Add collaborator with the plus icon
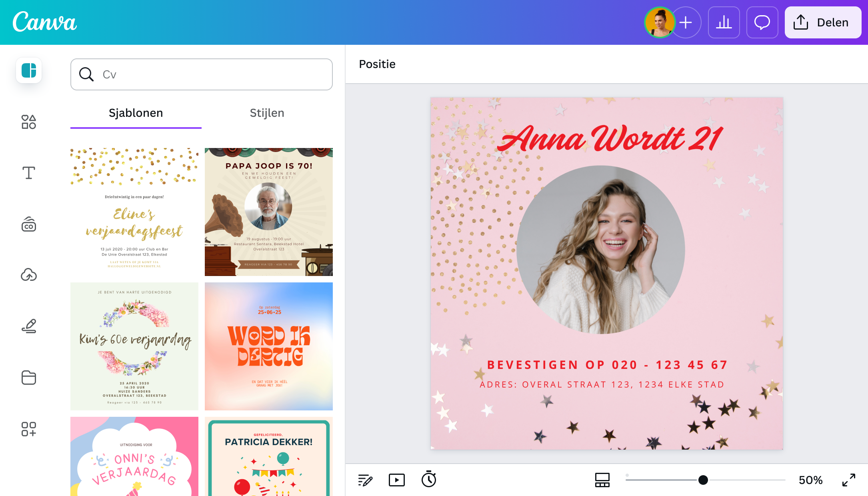The height and width of the screenshot is (496, 868). [686, 22]
